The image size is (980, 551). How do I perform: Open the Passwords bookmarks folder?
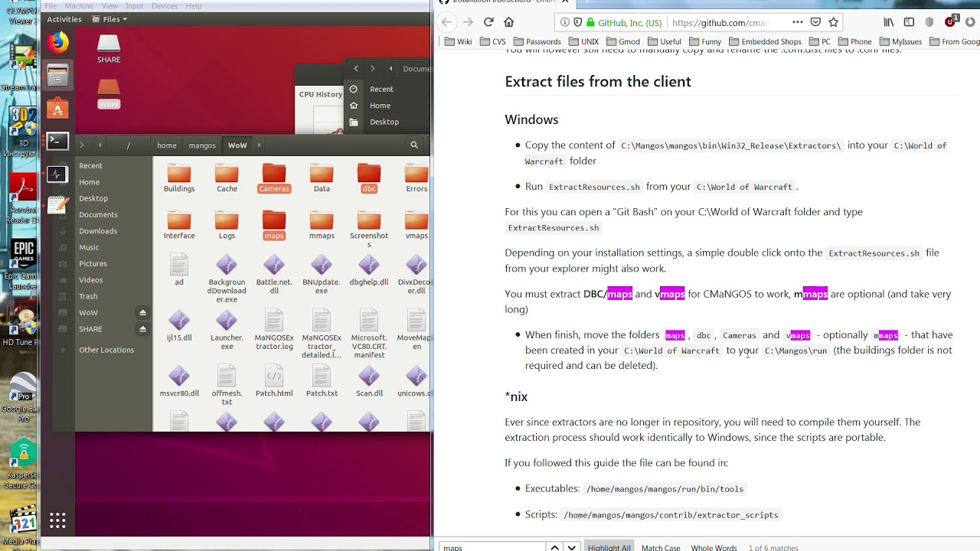(537, 41)
